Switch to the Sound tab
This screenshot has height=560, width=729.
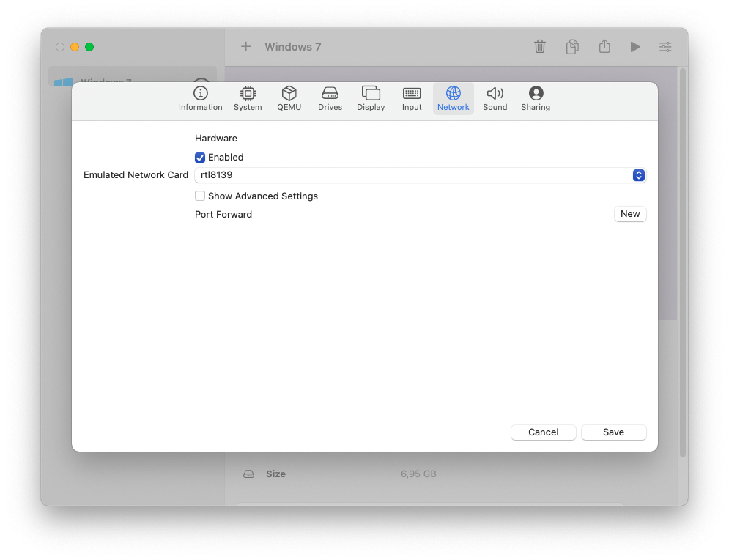495,99
